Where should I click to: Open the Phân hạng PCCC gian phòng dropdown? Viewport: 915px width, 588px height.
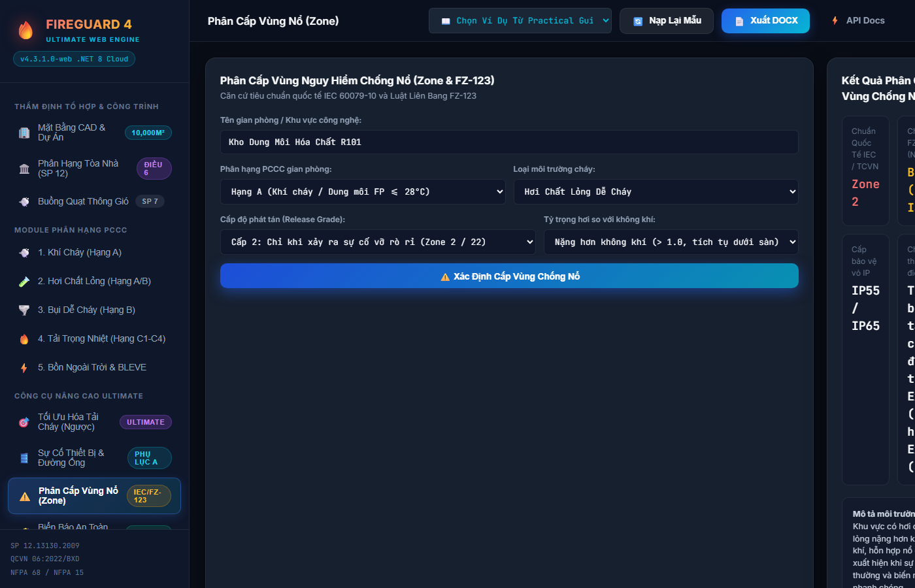click(x=363, y=191)
